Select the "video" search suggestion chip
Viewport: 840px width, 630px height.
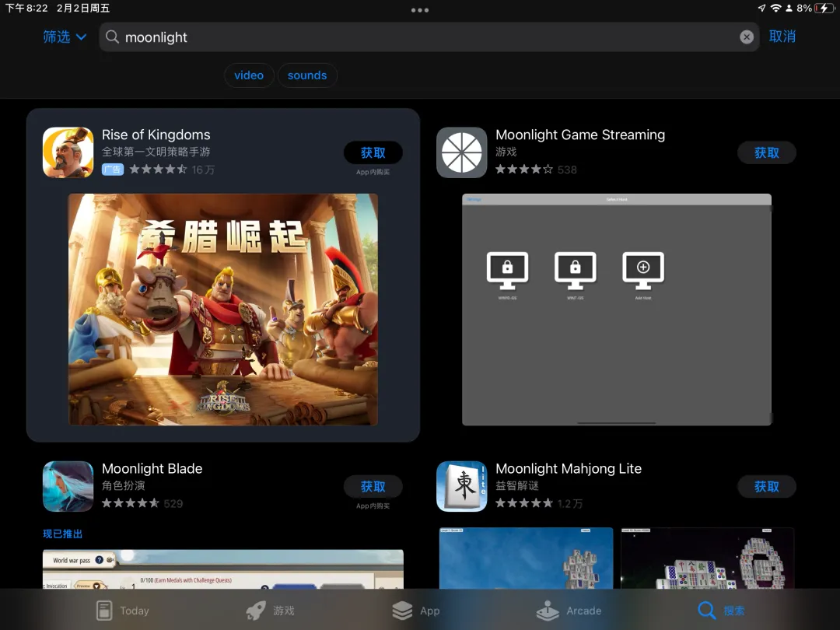click(x=249, y=75)
